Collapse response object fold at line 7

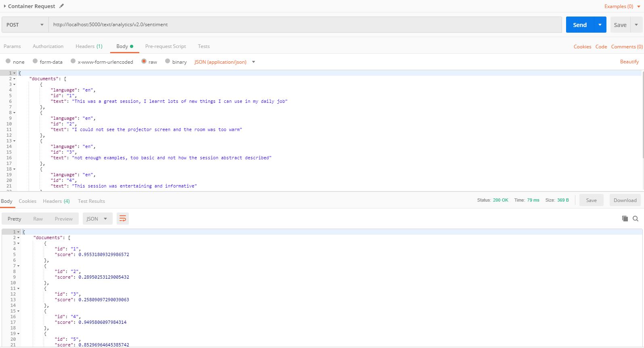pos(19,266)
